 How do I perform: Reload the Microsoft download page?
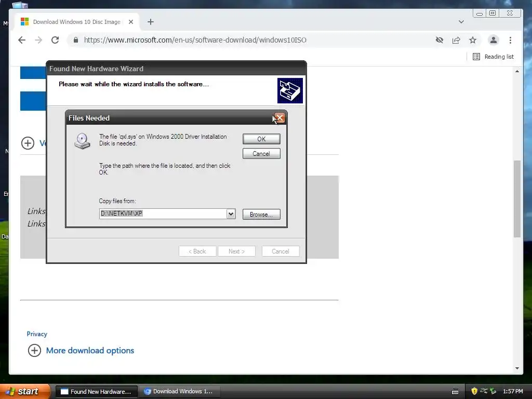pyautogui.click(x=55, y=40)
